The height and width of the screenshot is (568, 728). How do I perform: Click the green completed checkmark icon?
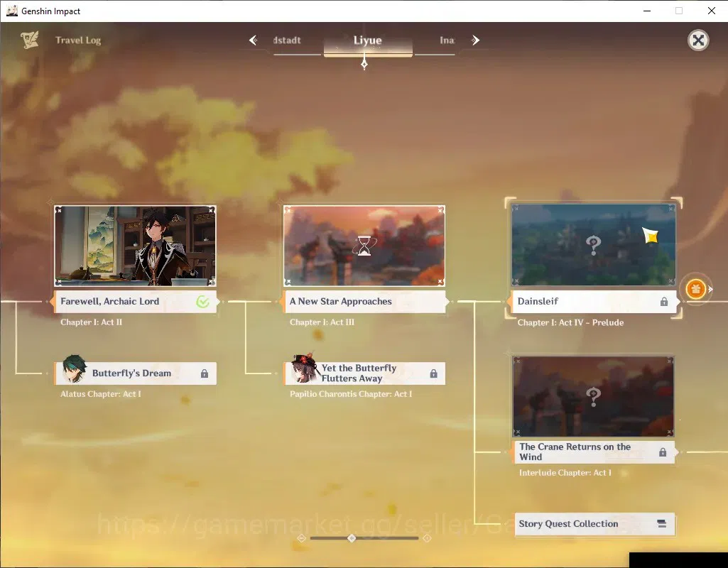pos(202,302)
